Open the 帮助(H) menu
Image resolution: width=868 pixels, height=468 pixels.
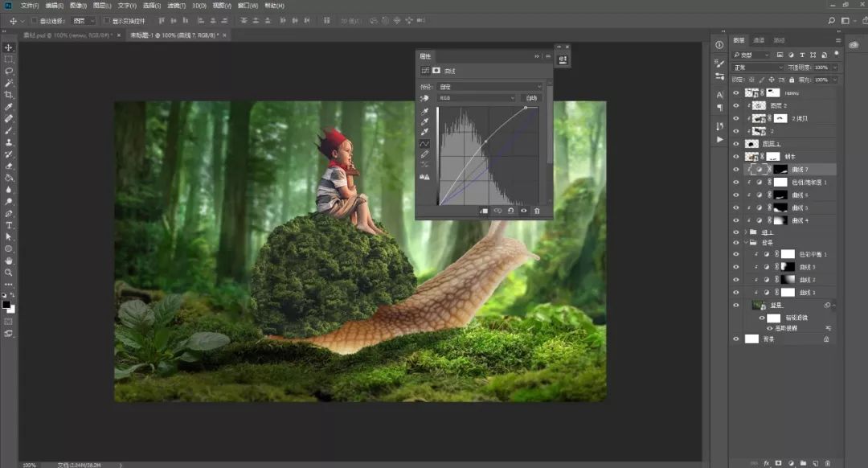tap(274, 6)
